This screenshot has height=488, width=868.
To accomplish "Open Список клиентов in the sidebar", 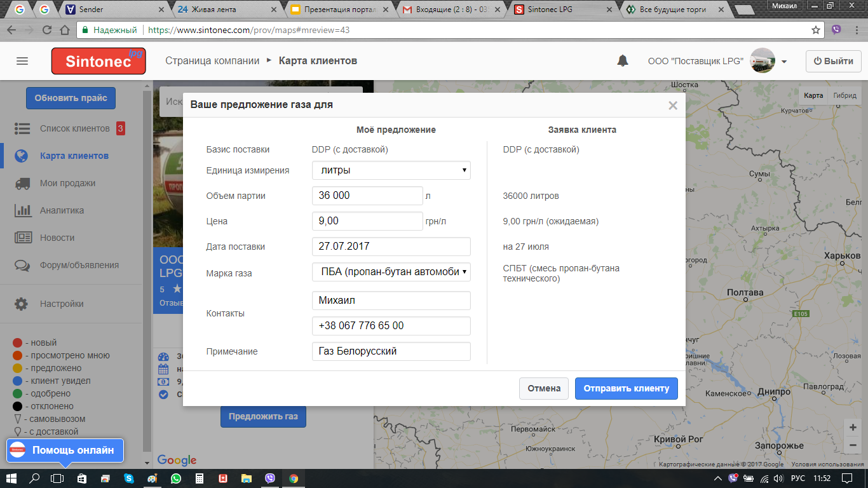I will 74,128.
